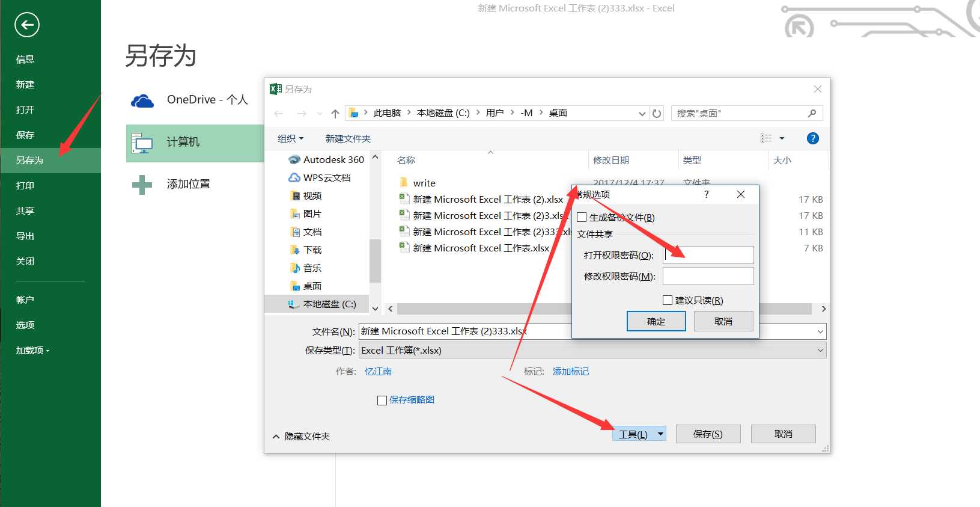Open the 下载 folder in tree
The height and width of the screenshot is (507, 980).
click(306, 250)
